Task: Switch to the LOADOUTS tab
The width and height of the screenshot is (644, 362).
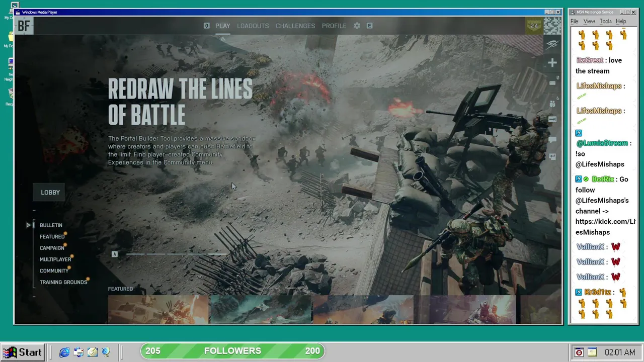Action: (x=253, y=26)
